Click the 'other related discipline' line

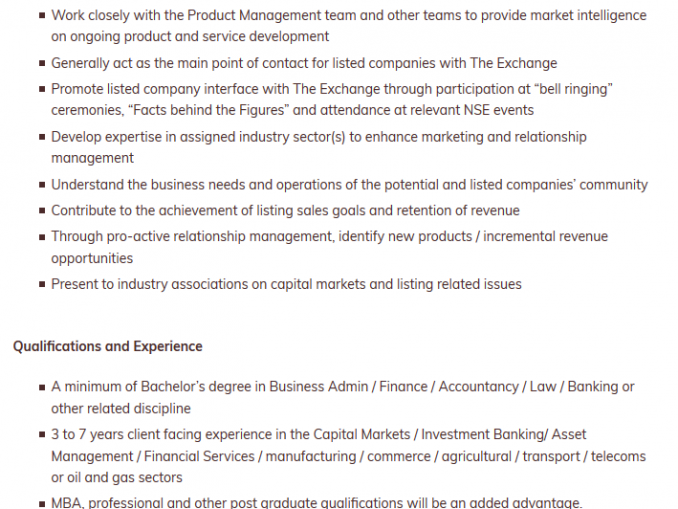[x=121, y=408]
